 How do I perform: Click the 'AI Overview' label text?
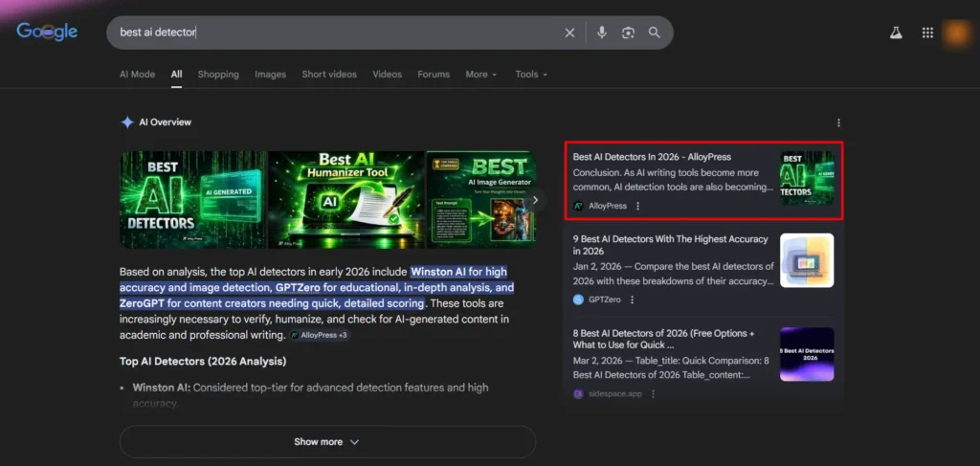pyautogui.click(x=165, y=122)
